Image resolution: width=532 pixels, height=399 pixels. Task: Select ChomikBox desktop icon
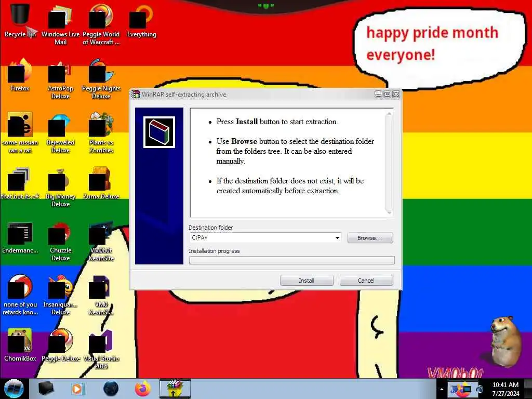pyautogui.click(x=20, y=345)
